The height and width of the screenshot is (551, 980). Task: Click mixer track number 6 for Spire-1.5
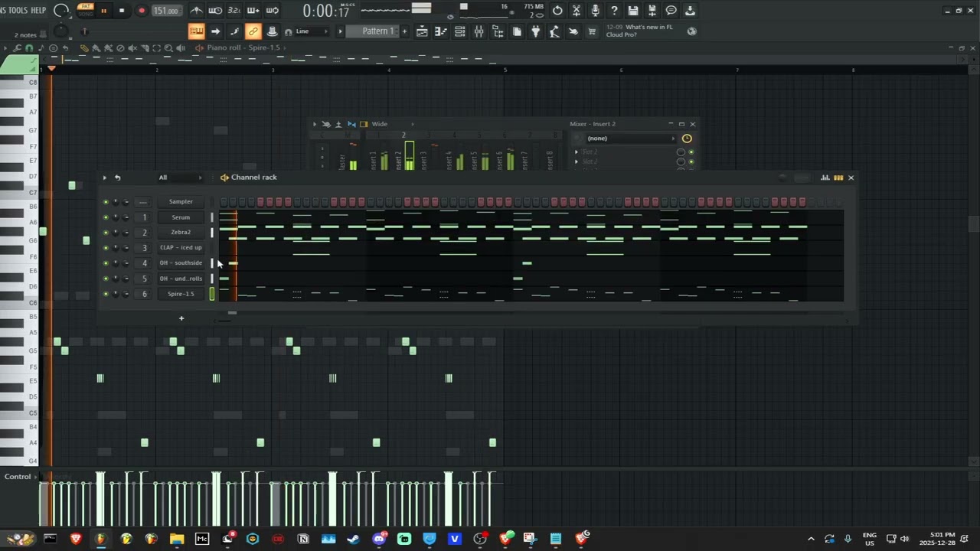pyautogui.click(x=144, y=294)
